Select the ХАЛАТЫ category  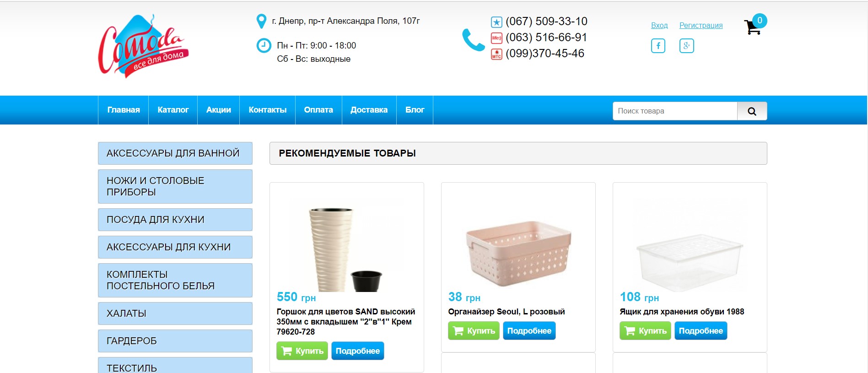coord(175,314)
